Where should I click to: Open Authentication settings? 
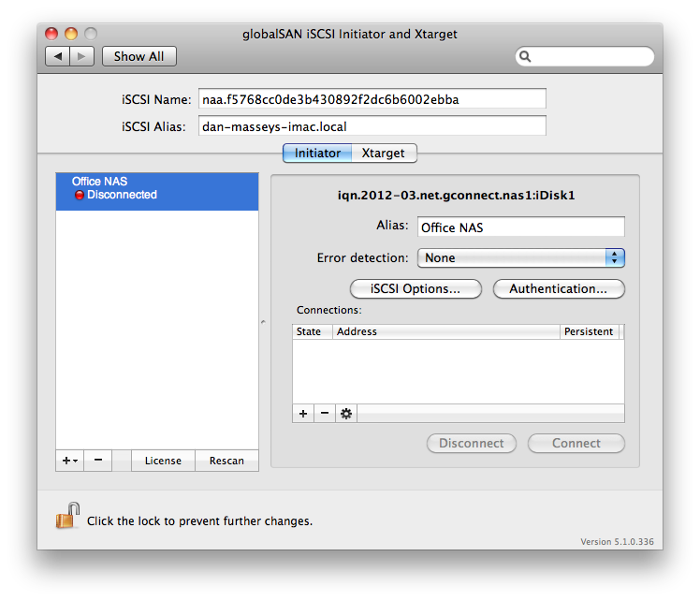(559, 288)
